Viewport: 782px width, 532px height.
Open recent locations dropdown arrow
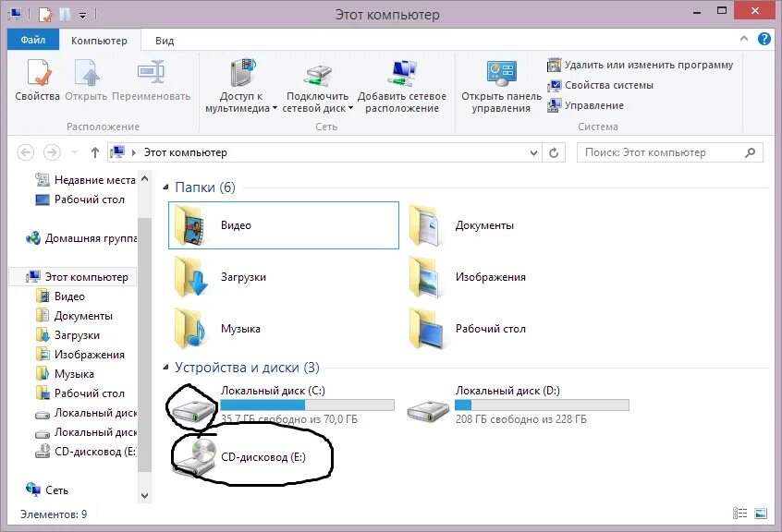[x=75, y=152]
